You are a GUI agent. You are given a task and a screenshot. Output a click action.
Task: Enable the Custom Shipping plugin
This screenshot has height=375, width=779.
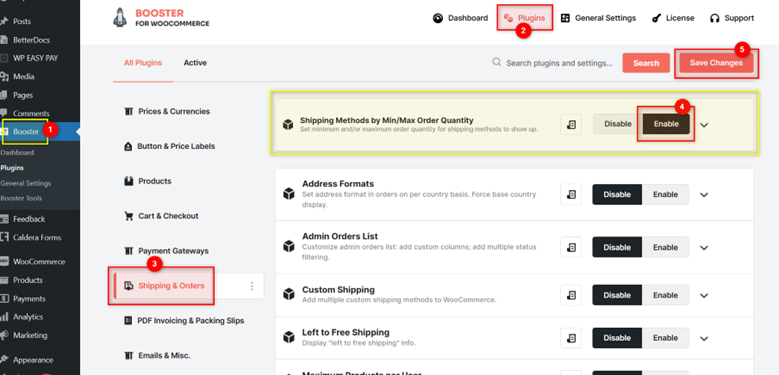665,295
